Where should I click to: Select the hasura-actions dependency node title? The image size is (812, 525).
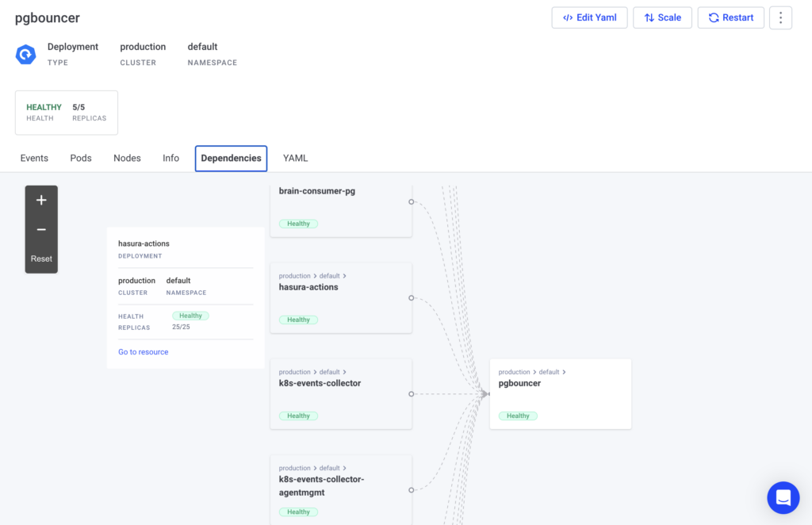pos(308,287)
